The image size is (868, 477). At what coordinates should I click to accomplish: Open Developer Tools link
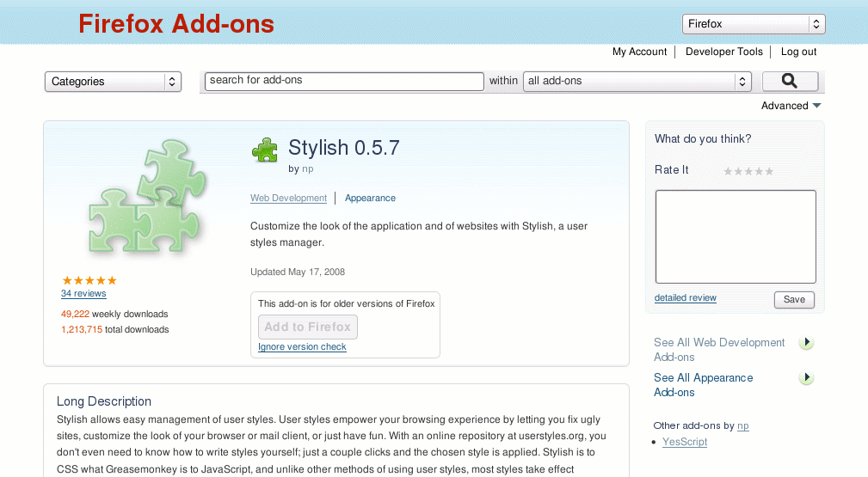pyautogui.click(x=724, y=52)
